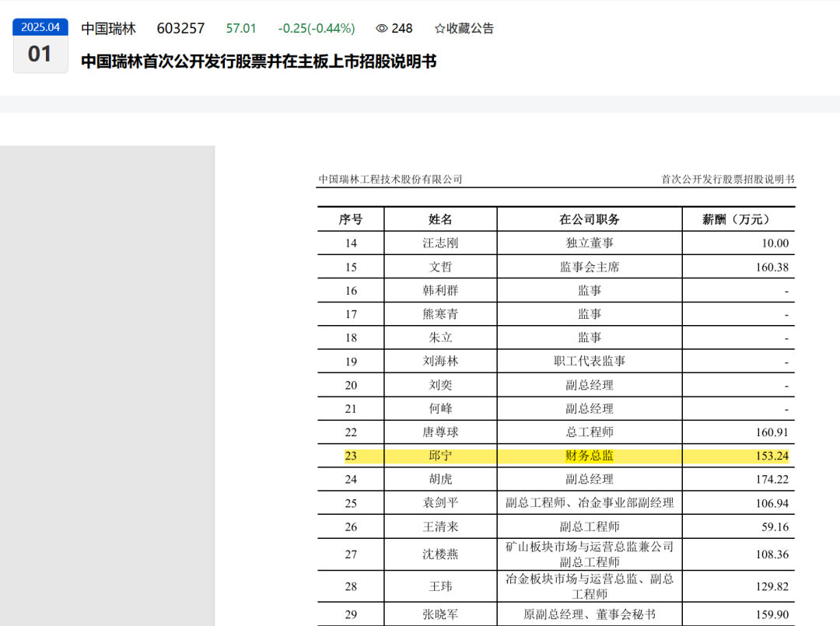Click 冶金板块市场与运营总监 position cell
The height and width of the screenshot is (626, 840).
590,586
